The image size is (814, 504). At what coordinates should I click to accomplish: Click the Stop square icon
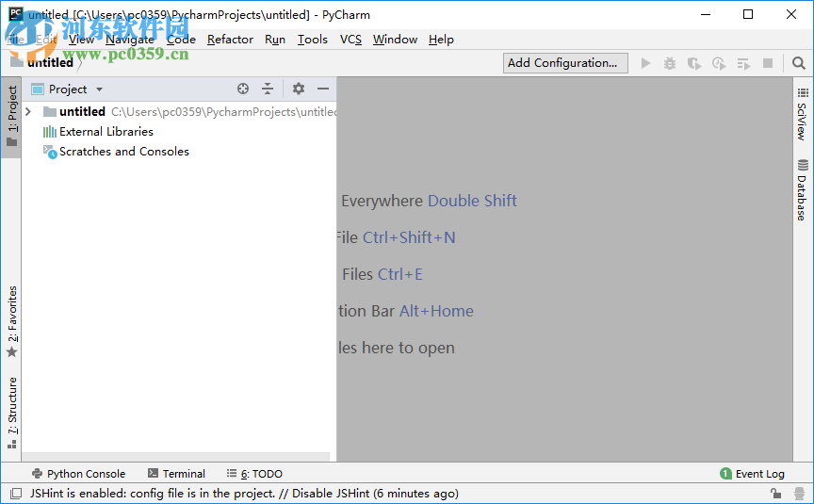(768, 63)
